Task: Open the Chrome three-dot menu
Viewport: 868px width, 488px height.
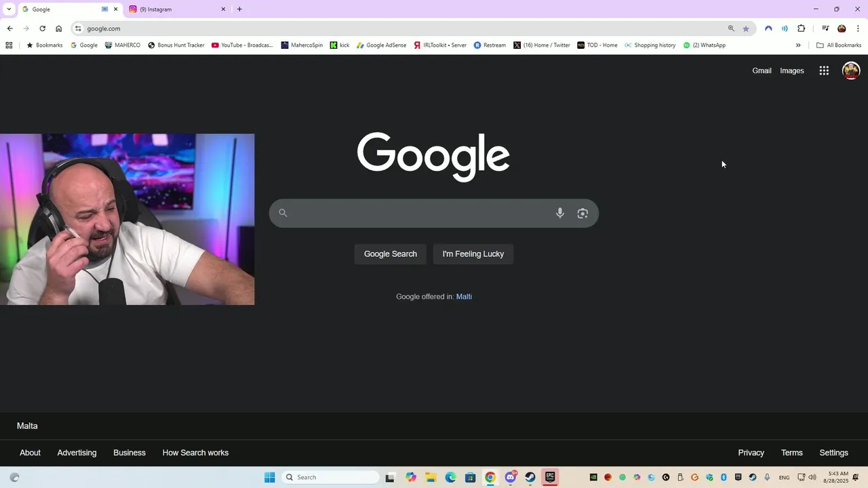Action: click(x=858, y=28)
